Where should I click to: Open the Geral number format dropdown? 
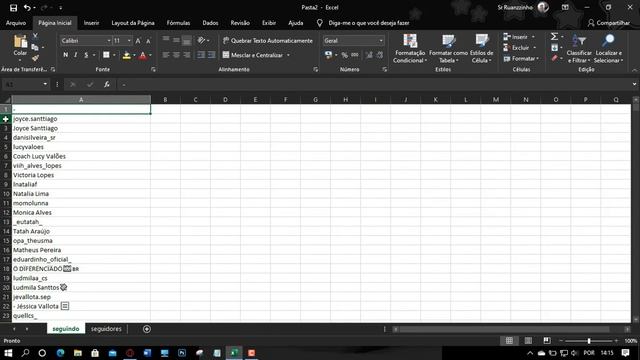[x=381, y=41]
